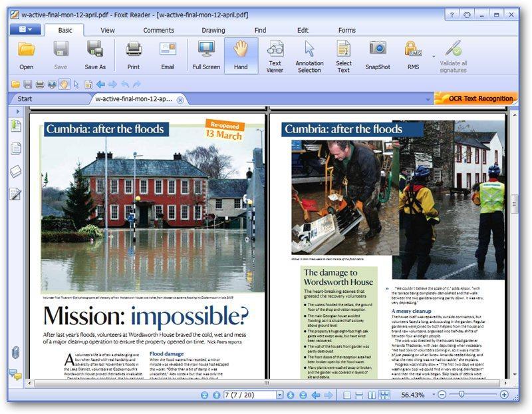Open the SnapShot tool
532x414 pixels.
click(378, 55)
